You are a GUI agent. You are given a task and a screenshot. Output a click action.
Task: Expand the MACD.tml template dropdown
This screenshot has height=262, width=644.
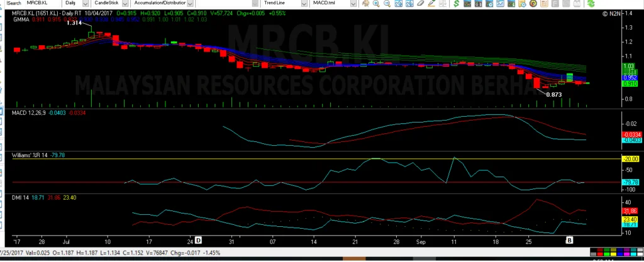pyautogui.click(x=353, y=3)
